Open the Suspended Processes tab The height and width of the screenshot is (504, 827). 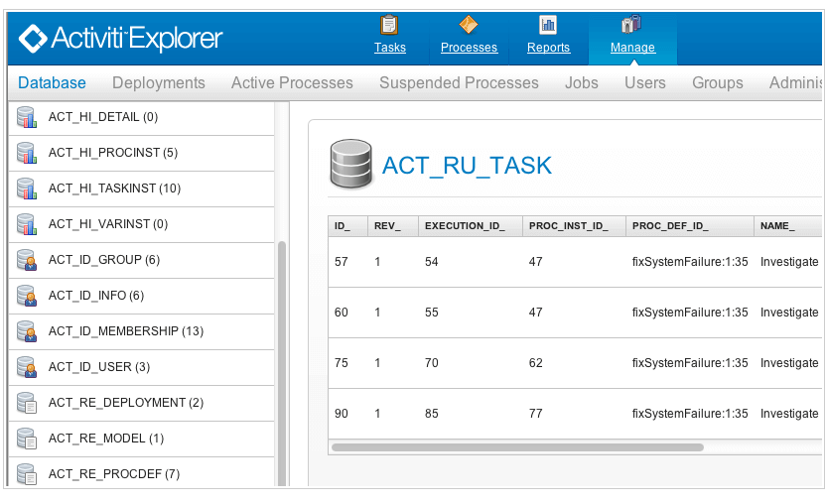[x=459, y=82]
